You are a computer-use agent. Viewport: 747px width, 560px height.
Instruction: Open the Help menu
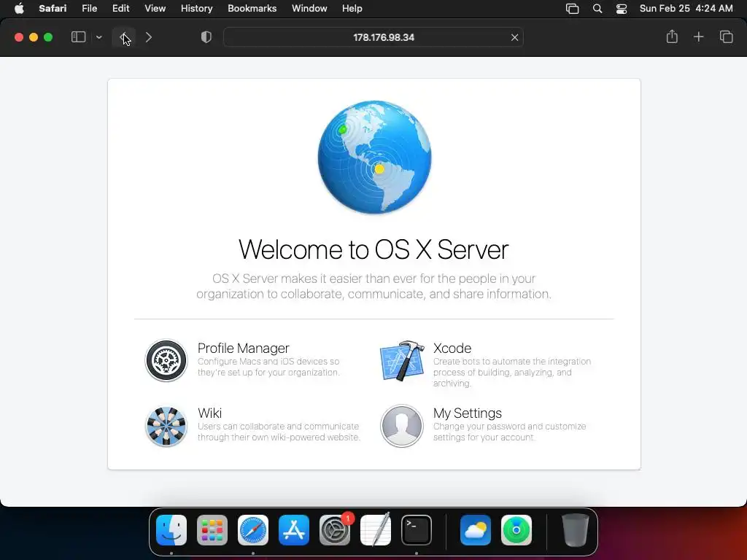(x=352, y=9)
